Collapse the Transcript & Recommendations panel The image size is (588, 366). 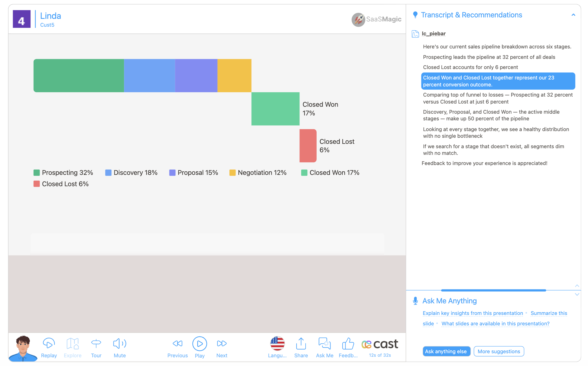pos(573,15)
